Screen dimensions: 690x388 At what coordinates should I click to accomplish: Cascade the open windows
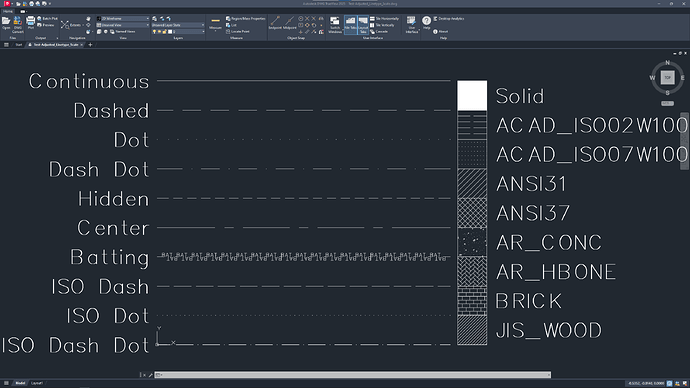[379, 32]
